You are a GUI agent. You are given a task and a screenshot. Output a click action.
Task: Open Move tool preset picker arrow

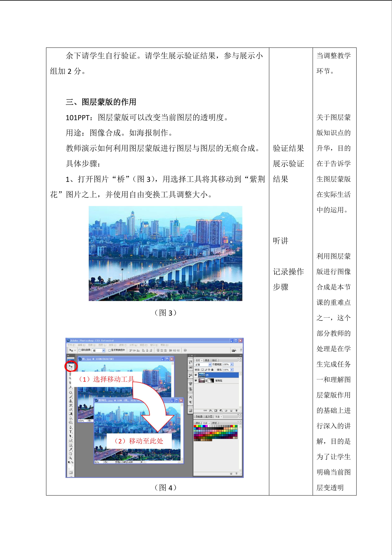75,350
